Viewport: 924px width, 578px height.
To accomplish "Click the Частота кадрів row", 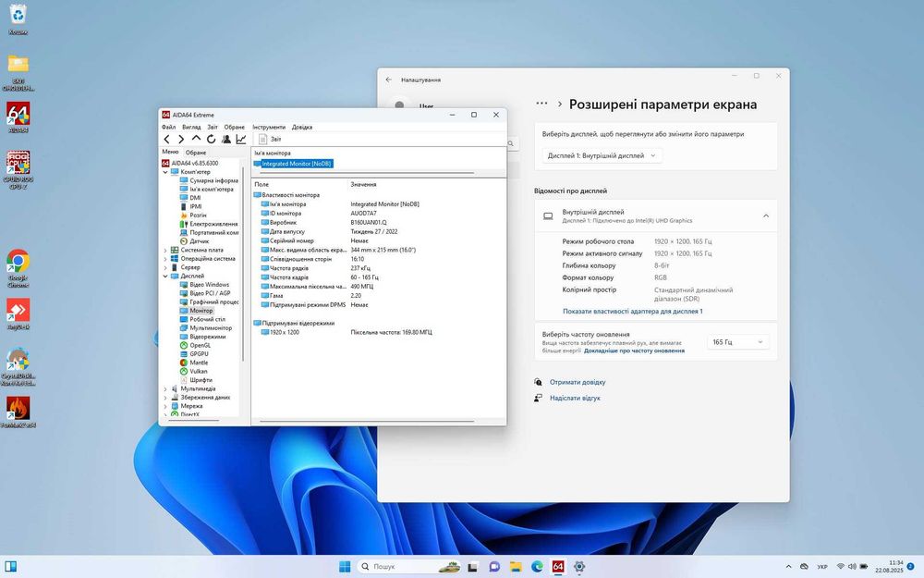I will (x=378, y=277).
